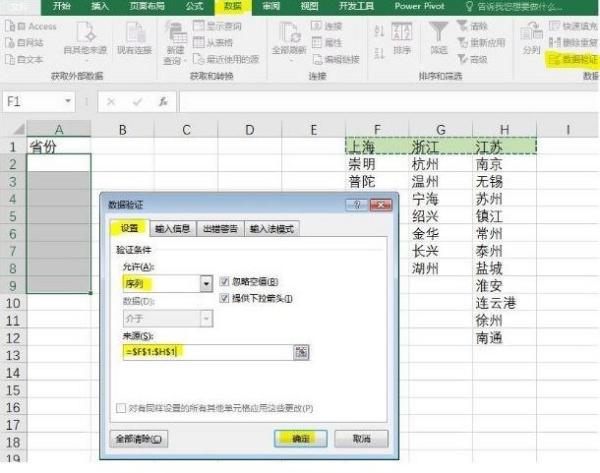The image size is (600, 473).
Task: Click the range selector icon beside 来源 field
Action: pyautogui.click(x=301, y=352)
